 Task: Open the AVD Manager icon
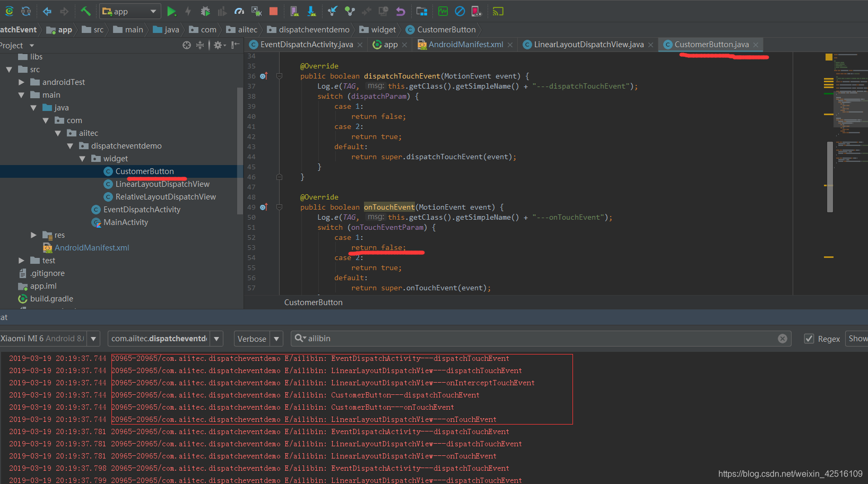pyautogui.click(x=294, y=11)
